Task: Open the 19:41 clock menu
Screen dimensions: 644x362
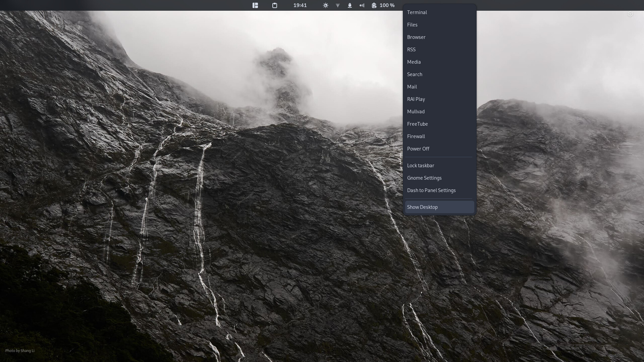Action: [x=300, y=5]
